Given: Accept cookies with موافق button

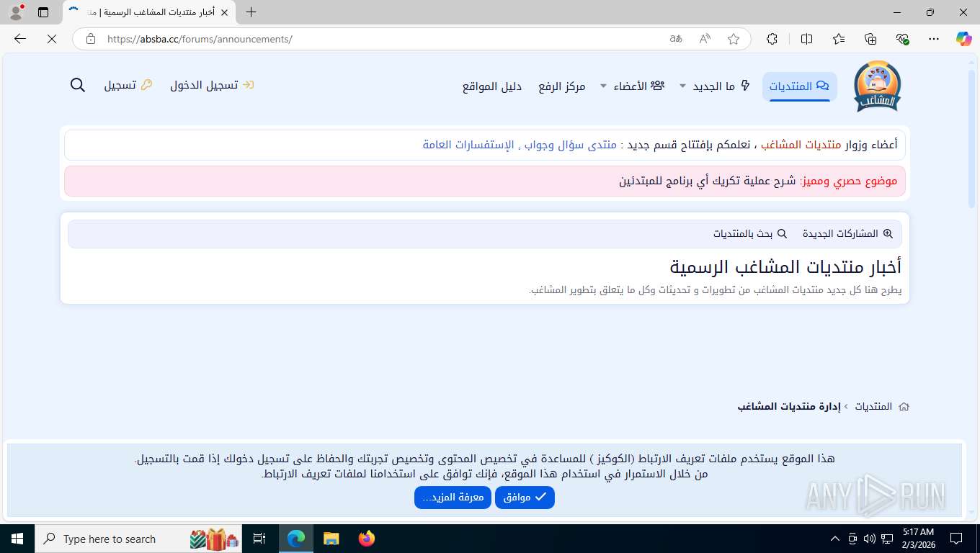Looking at the screenshot, I should point(525,498).
